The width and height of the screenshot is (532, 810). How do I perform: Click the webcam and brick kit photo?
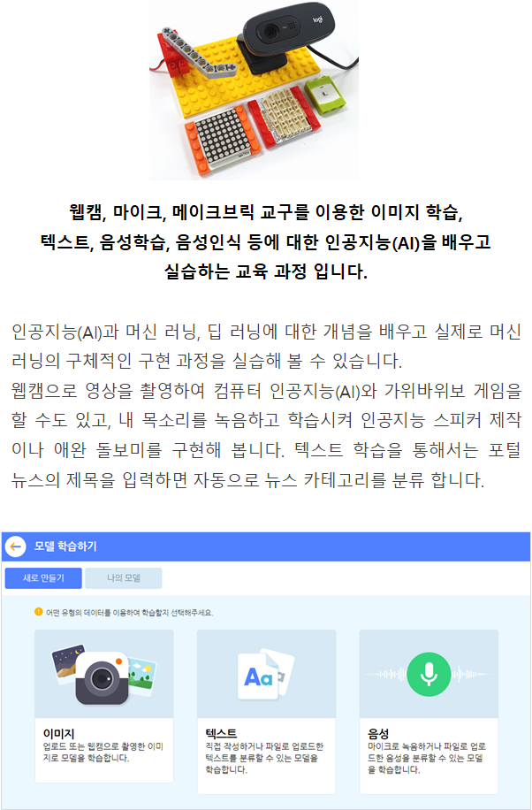[x=255, y=90]
